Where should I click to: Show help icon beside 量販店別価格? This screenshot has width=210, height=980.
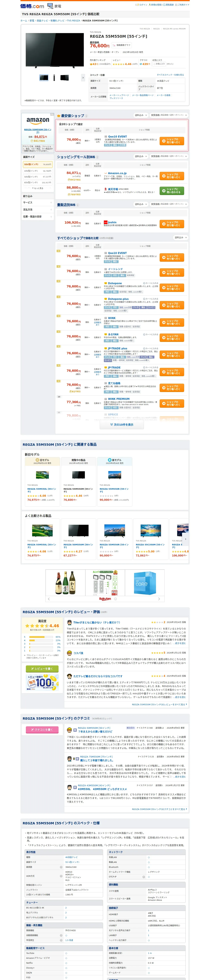point(78,205)
